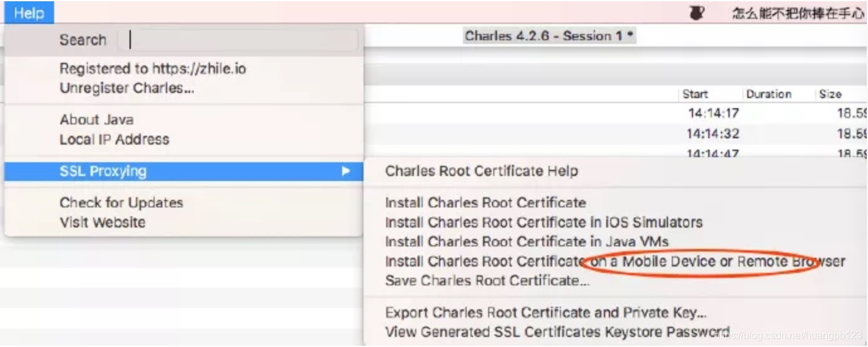868x347 pixels.
Task: Open the Help menu in menu bar
Action: point(29,13)
